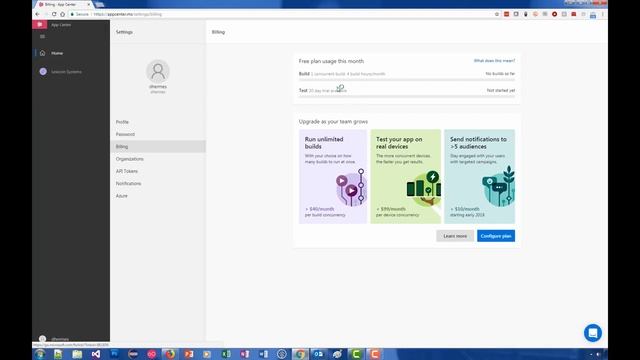Click the 'Not started yet' status
The image size is (640, 360).
point(500,90)
